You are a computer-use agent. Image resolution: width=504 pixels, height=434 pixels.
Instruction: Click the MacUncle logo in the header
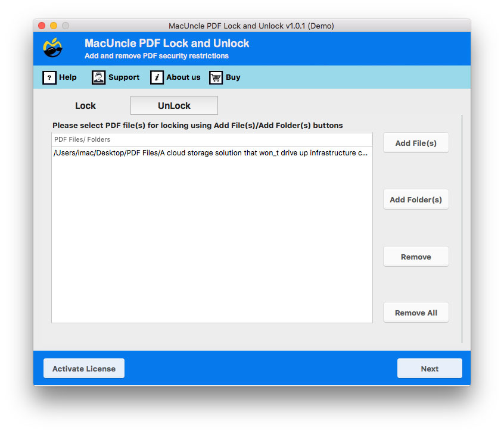click(51, 48)
